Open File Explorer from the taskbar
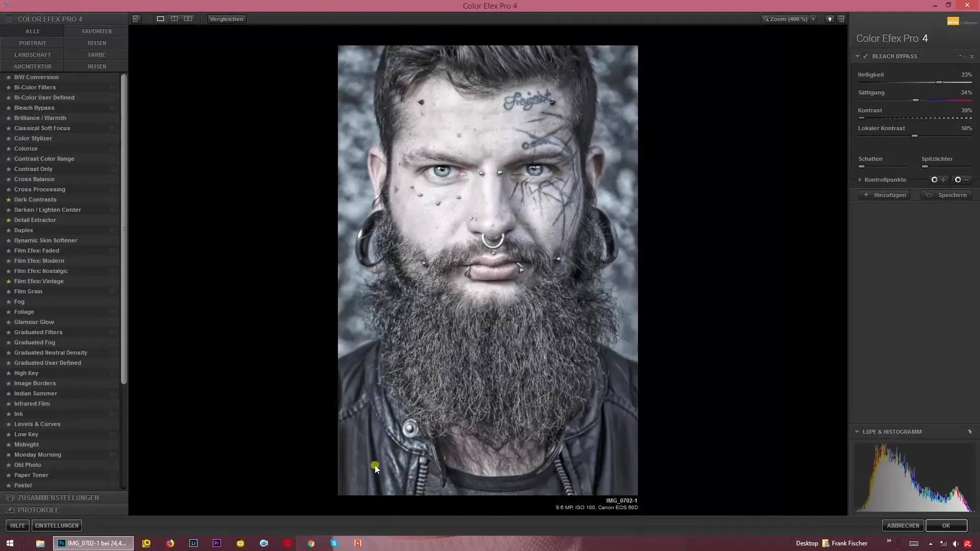The image size is (980, 551). 40,543
